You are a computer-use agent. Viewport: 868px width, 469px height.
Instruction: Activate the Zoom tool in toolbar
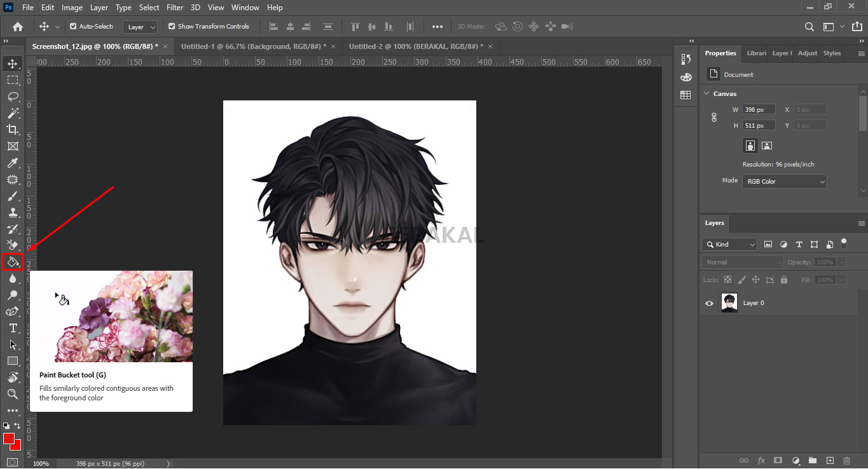[x=13, y=394]
